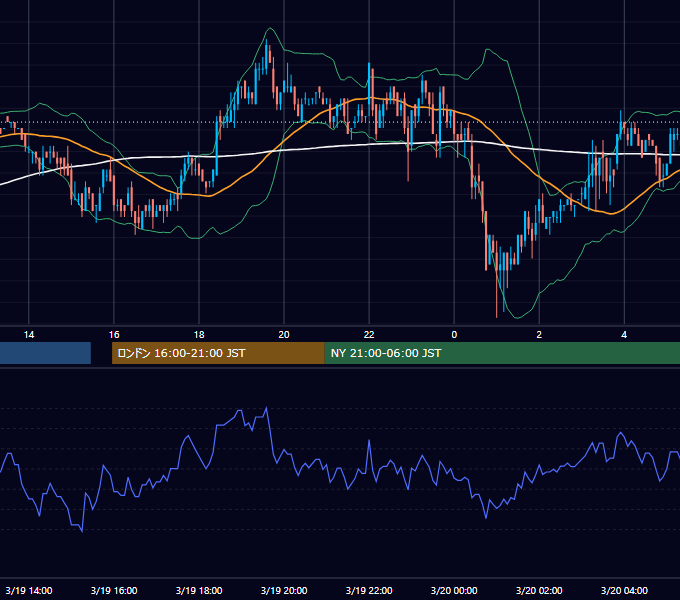Click the 3/19 18:00 time label
Viewport: 680px width, 600px height.
pyautogui.click(x=199, y=590)
